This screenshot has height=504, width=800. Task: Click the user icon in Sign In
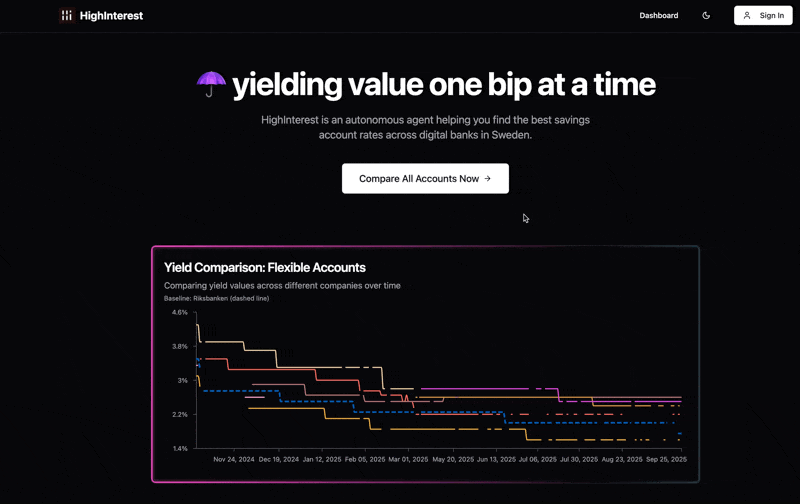pos(747,16)
